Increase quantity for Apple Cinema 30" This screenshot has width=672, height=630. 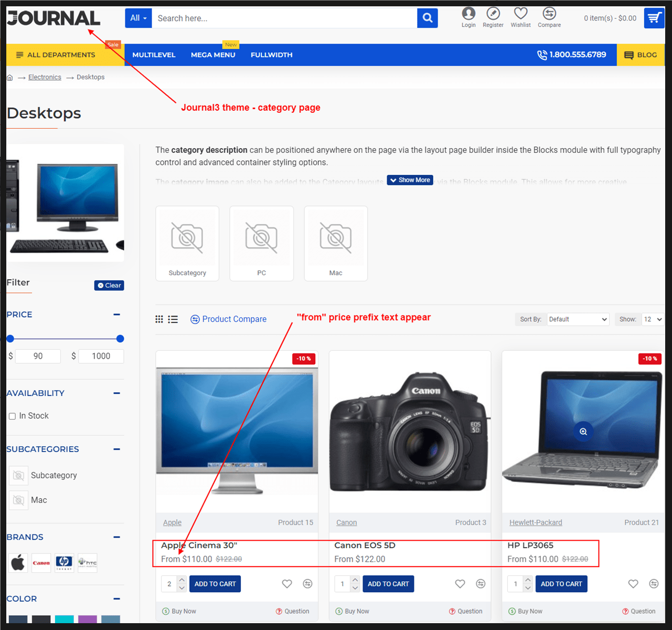click(x=182, y=580)
